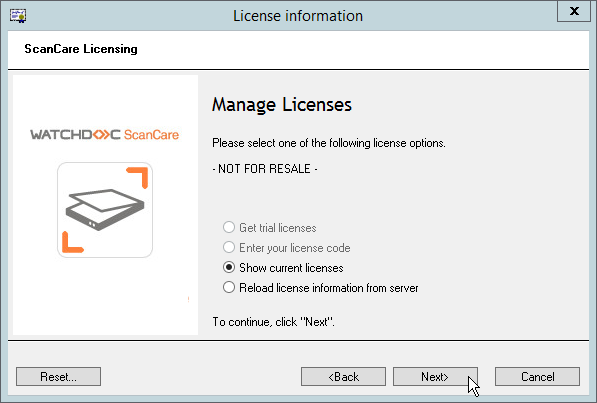Click the Manage Licenses heading

click(282, 105)
